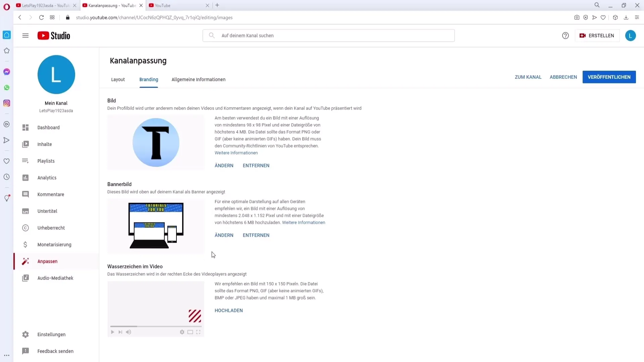
Task: Switch to the Layout tab
Action: click(x=118, y=79)
